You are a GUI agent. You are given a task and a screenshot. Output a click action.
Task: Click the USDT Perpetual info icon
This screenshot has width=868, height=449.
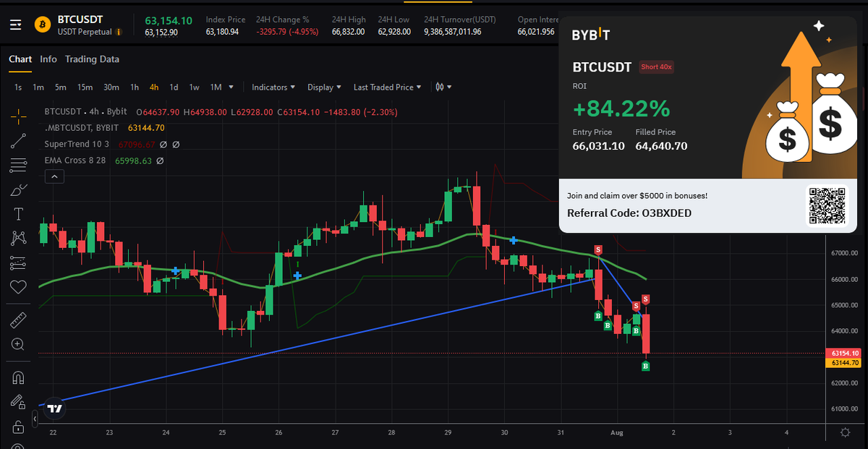point(119,32)
